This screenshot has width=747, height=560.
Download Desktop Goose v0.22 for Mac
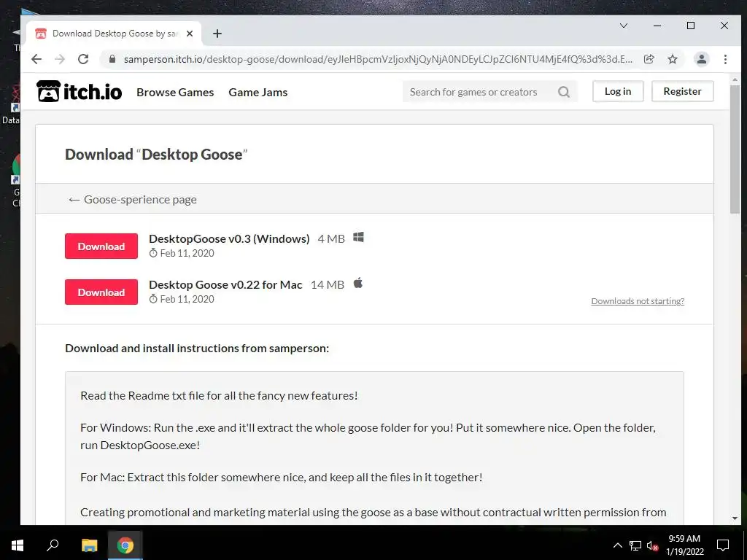(101, 292)
